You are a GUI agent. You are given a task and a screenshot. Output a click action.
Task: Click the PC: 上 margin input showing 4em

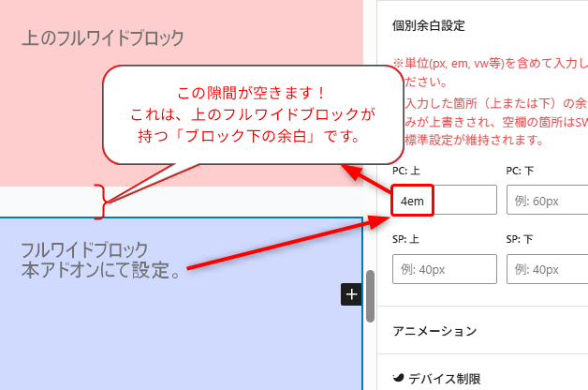click(445, 200)
